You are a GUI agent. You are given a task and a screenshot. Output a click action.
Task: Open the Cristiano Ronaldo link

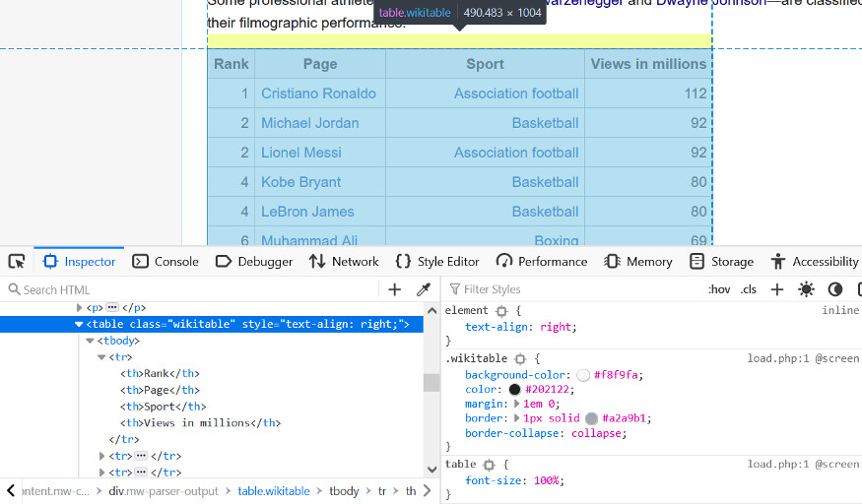(318, 94)
